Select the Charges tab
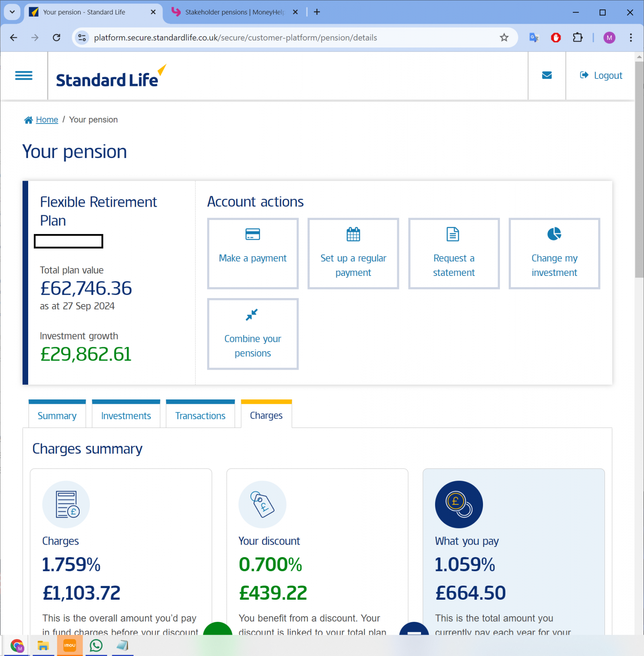 click(x=266, y=414)
